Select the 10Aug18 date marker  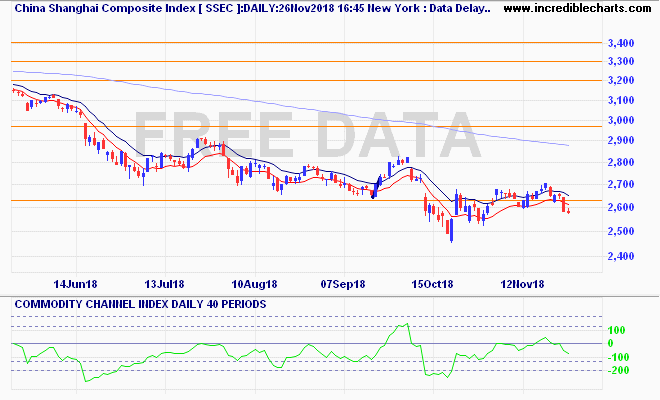point(254,284)
